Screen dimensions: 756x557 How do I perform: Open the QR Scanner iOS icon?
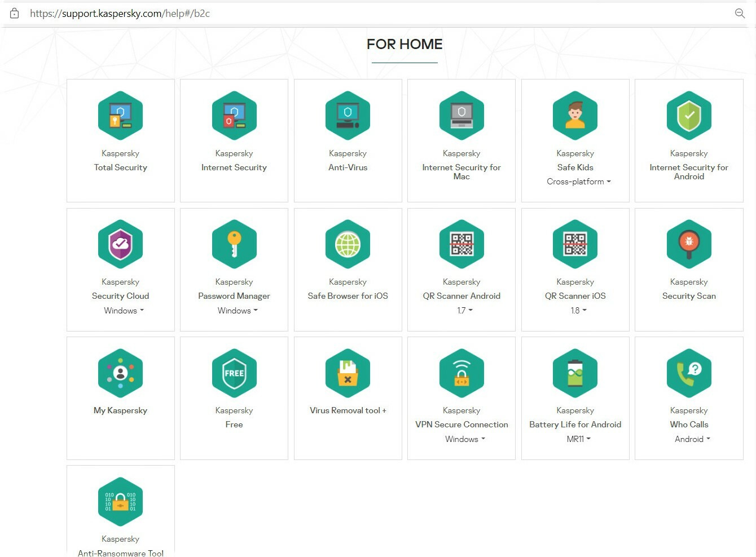575,244
